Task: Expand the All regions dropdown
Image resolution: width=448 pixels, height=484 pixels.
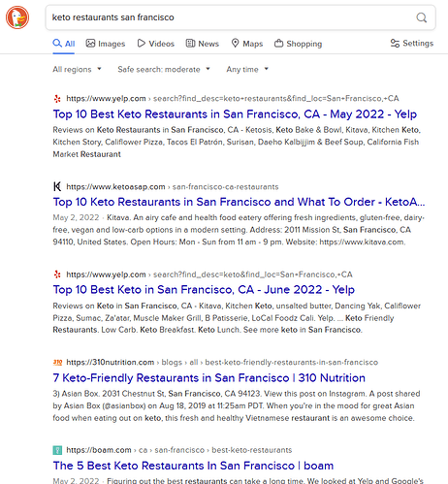Action: pos(77,69)
